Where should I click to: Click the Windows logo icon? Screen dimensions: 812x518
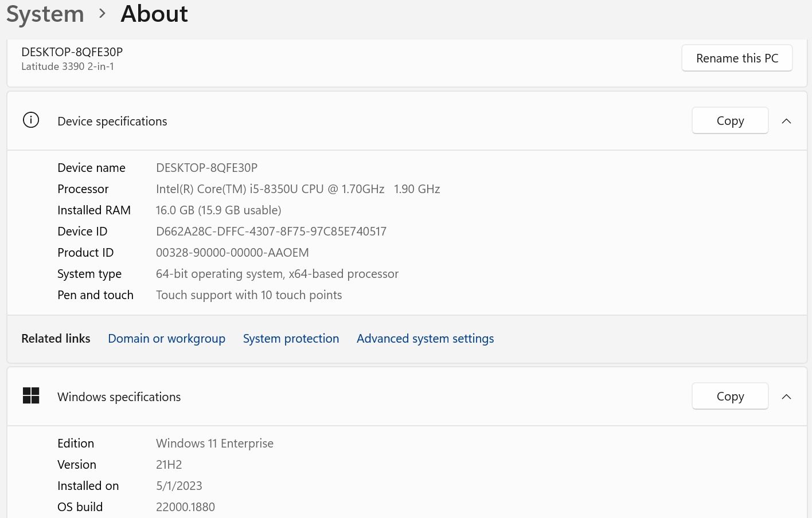click(31, 396)
